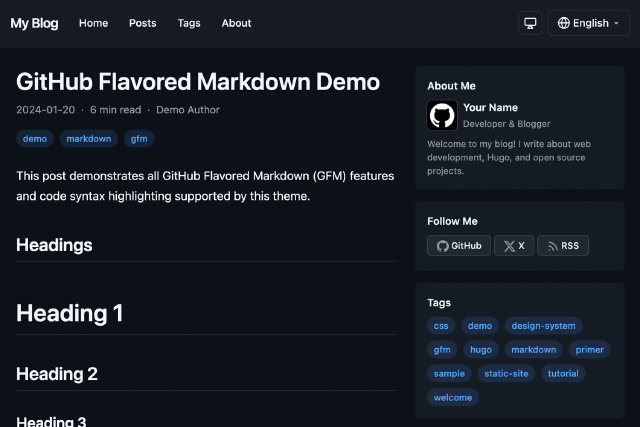
Task: Click the welcome tag
Action: (453, 397)
